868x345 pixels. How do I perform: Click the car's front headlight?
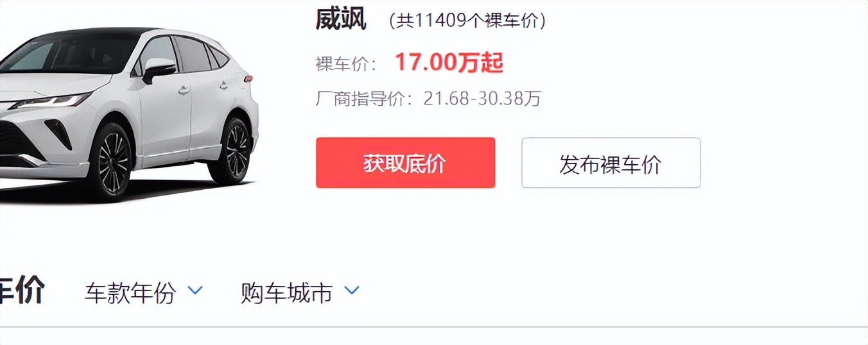click(50, 101)
